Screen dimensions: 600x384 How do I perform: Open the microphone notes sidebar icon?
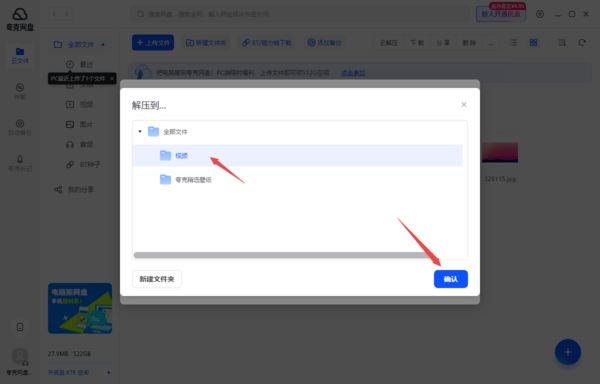click(x=20, y=163)
